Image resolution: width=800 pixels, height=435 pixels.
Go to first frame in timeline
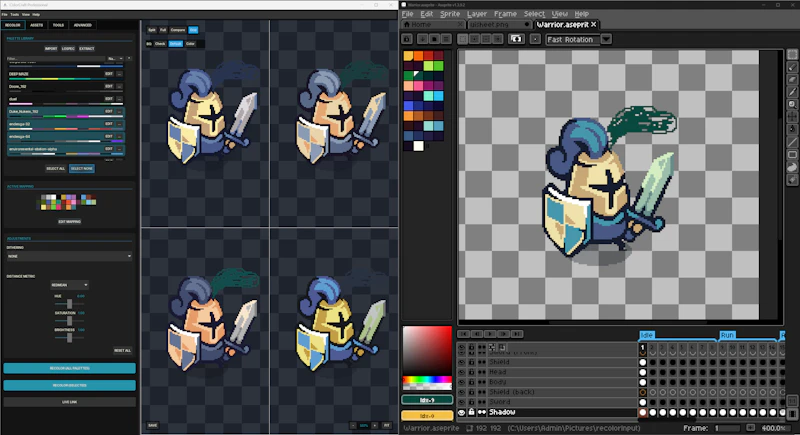click(464, 334)
